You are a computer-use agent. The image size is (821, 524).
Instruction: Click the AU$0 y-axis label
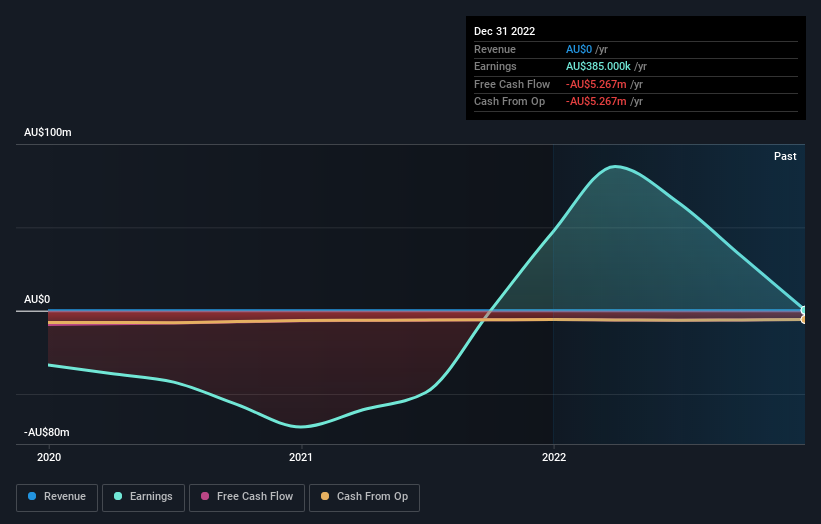pyautogui.click(x=37, y=299)
